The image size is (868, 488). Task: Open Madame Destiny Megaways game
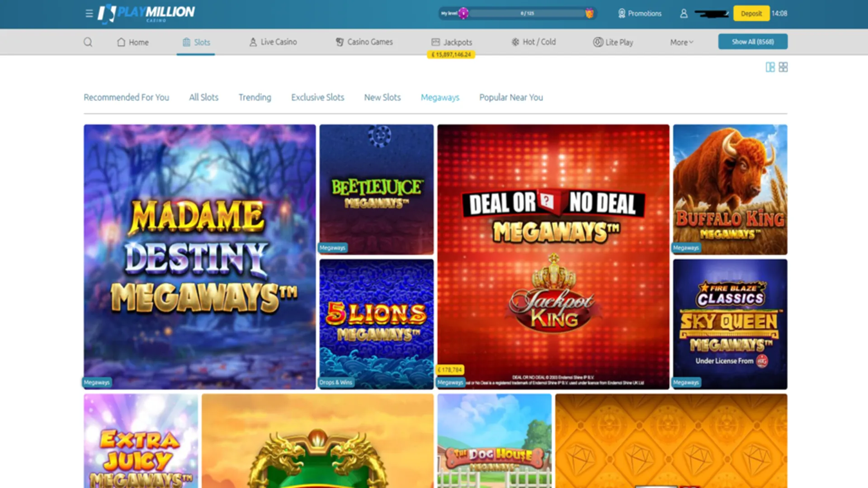tap(200, 257)
